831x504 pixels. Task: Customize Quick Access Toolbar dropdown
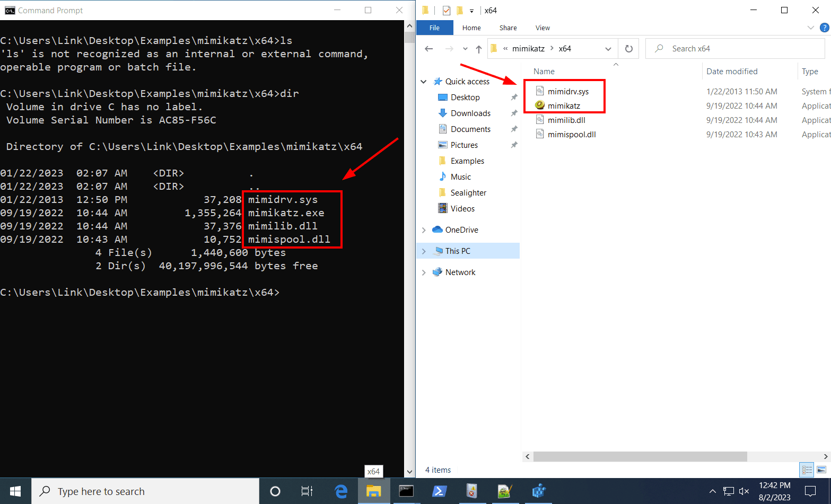(x=471, y=11)
